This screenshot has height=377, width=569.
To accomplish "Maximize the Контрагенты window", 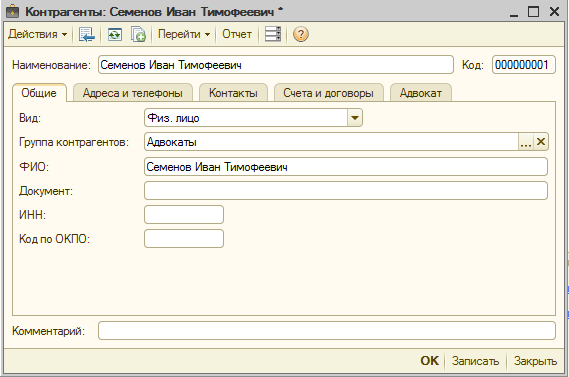I will (x=533, y=12).
